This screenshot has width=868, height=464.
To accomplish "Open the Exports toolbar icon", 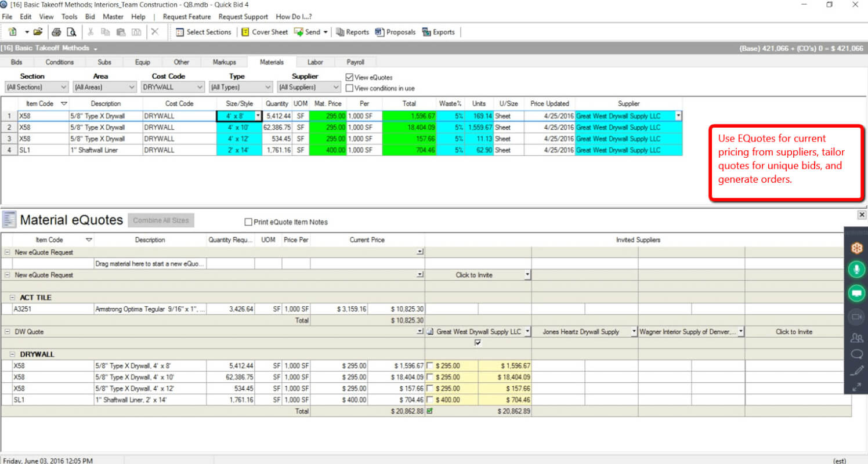I will (x=438, y=32).
